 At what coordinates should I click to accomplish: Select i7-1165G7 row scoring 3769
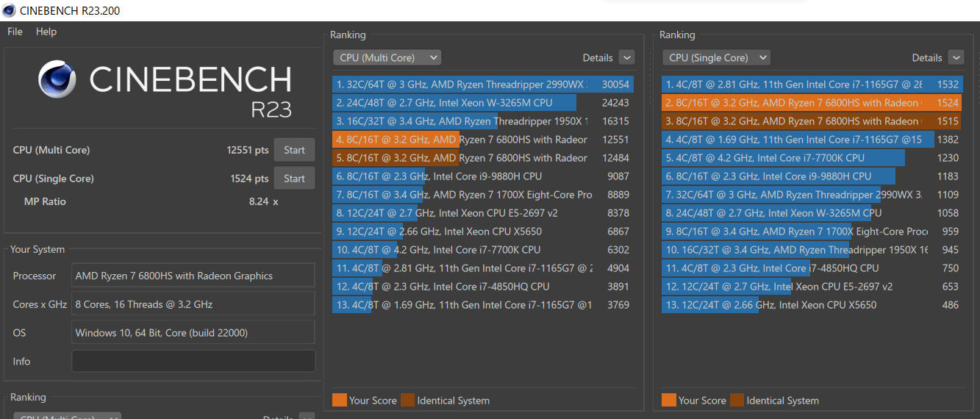coord(483,305)
